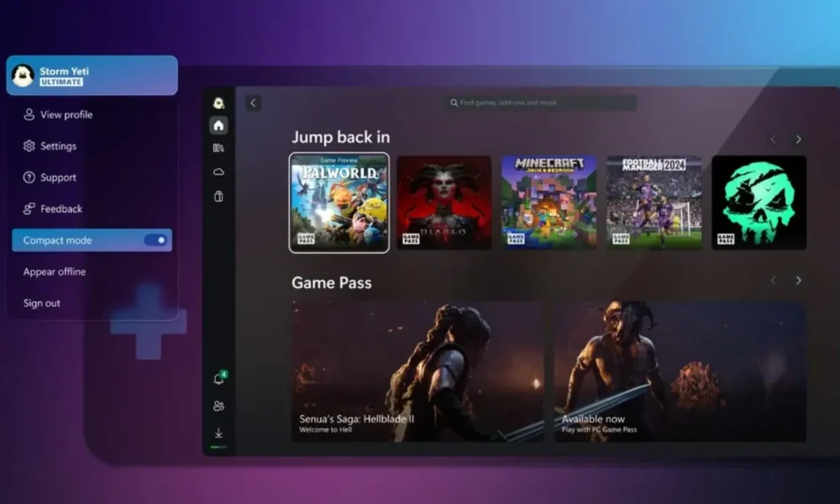Show next games in Jump back in
The height and width of the screenshot is (504, 840).
click(798, 139)
